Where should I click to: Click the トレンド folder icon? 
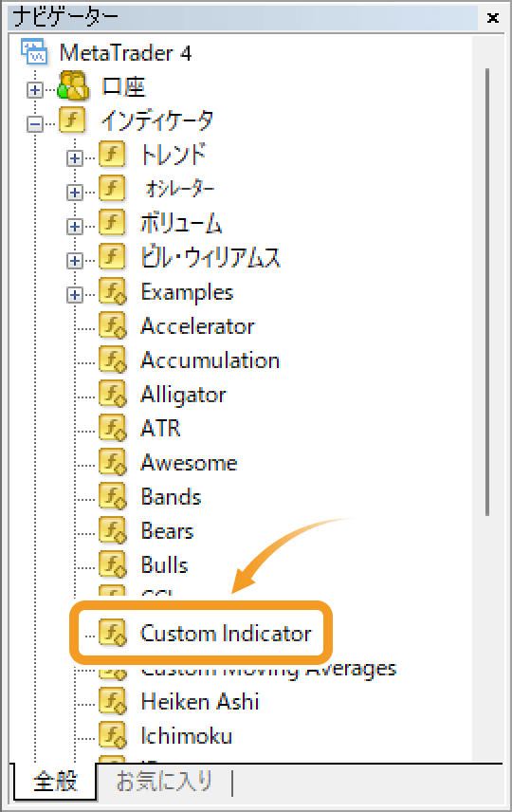point(112,155)
